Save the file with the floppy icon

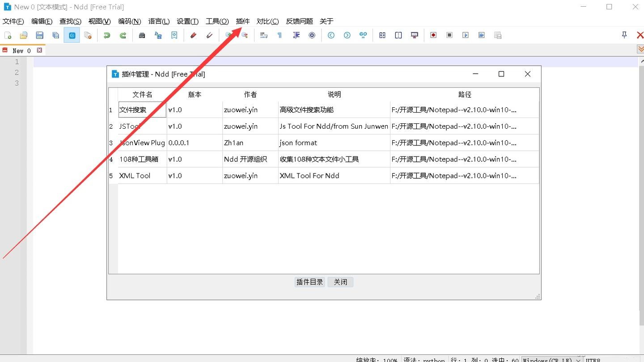pyautogui.click(x=39, y=35)
